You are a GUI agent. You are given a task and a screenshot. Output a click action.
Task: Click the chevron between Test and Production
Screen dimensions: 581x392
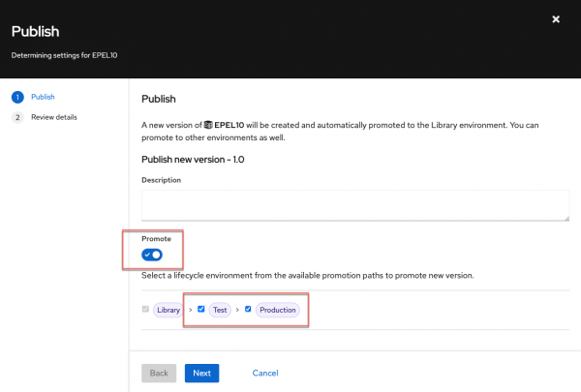[237, 310]
